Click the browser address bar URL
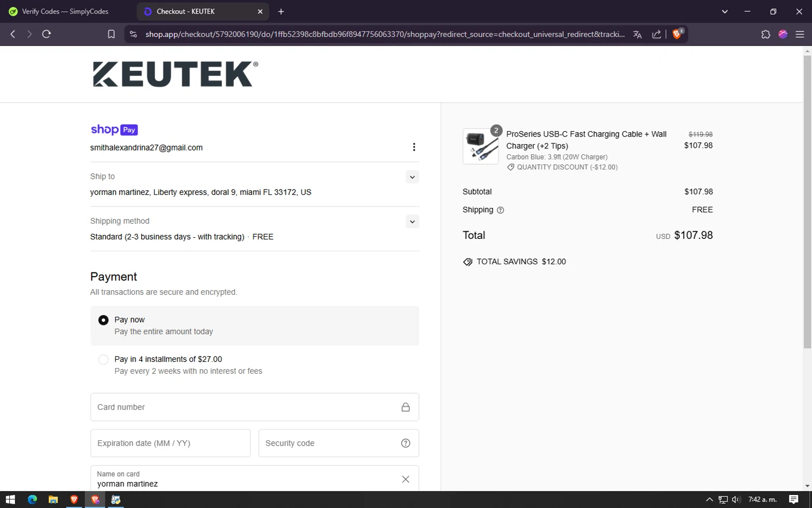The height and width of the screenshot is (508, 812). (x=385, y=34)
